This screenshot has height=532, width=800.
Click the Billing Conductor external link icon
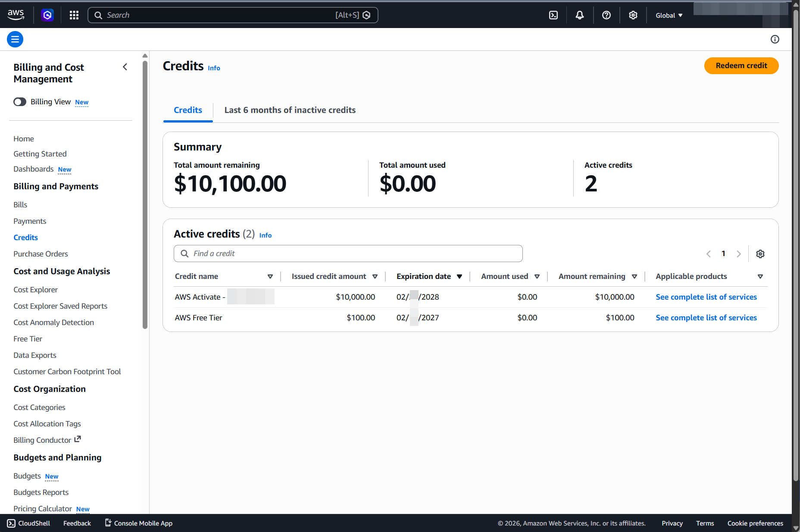click(x=78, y=439)
